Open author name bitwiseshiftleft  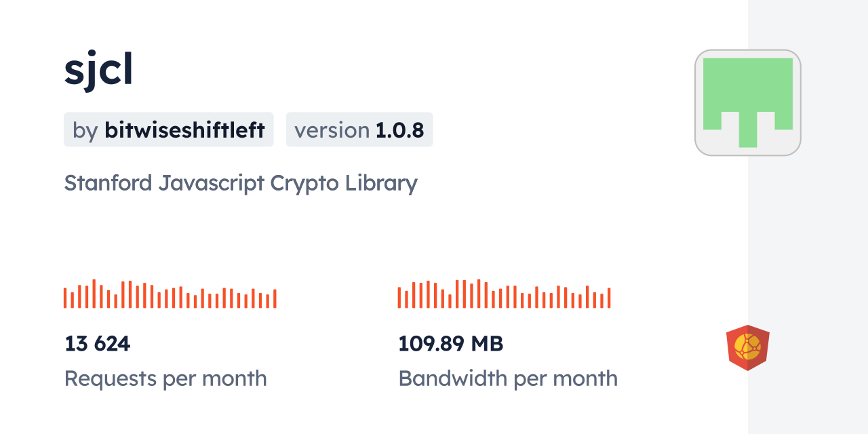(184, 130)
